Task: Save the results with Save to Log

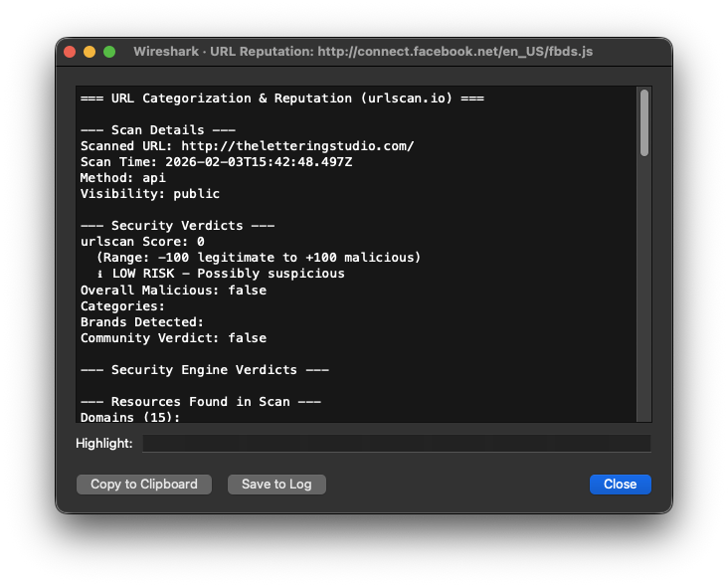Action: tap(276, 484)
